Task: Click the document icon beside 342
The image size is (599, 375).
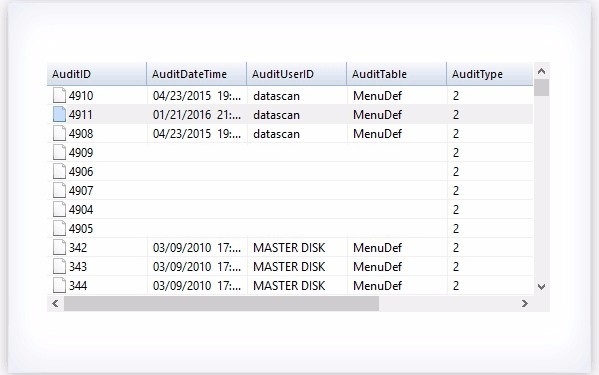Action: pos(59,247)
